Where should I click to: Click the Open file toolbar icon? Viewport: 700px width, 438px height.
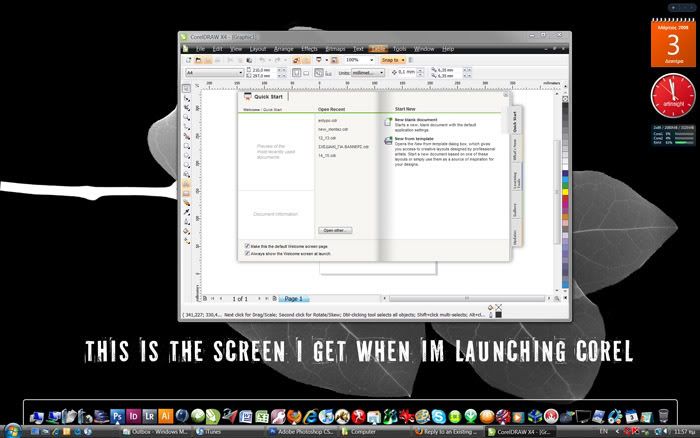[x=199, y=60]
